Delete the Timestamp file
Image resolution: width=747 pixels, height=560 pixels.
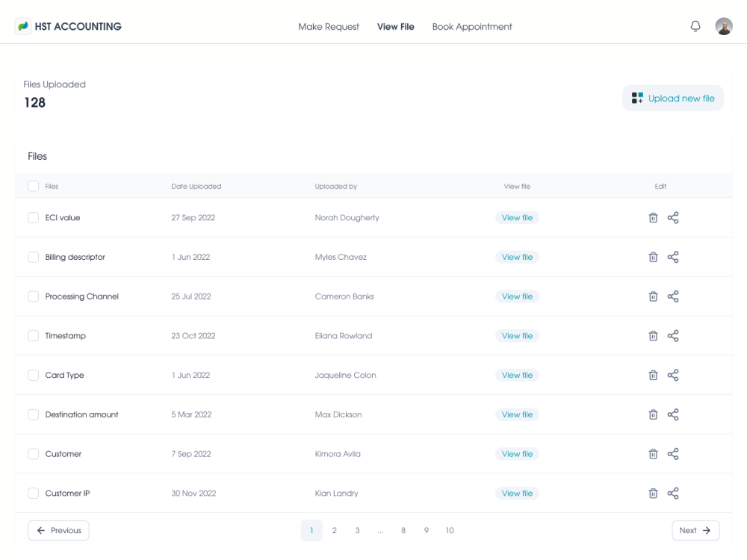[x=653, y=336]
